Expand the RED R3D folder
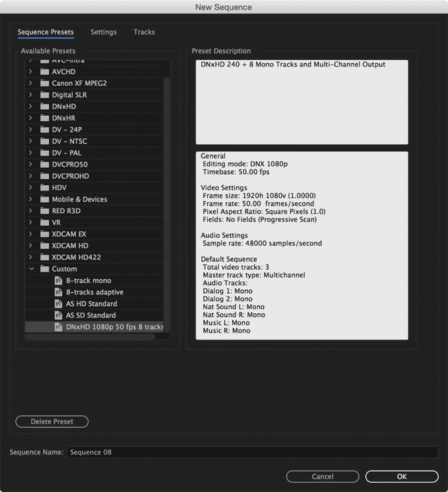448x492 pixels. (x=31, y=211)
